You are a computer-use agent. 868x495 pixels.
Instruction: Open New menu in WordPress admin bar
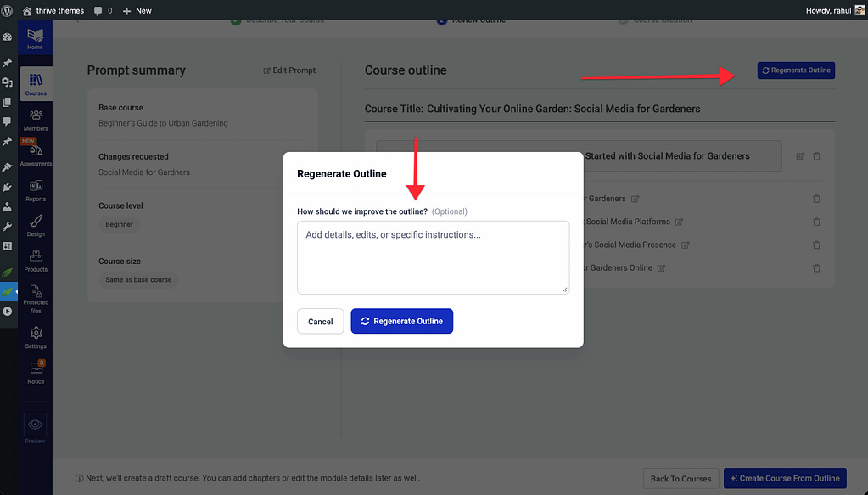tap(137, 10)
